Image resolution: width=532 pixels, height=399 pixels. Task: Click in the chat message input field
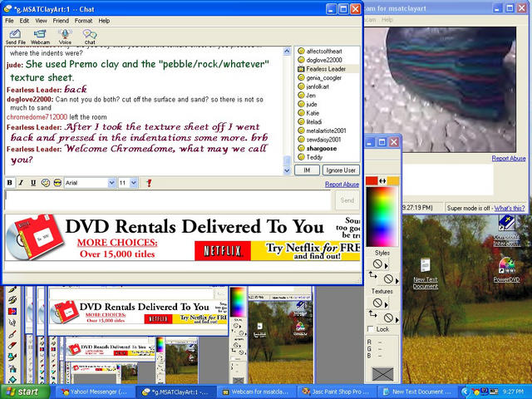tap(168, 200)
